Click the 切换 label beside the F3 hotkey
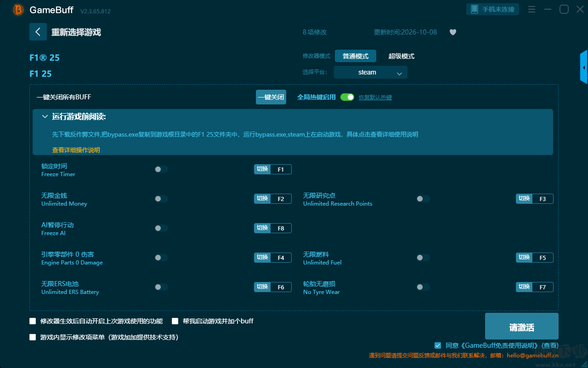 [524, 199]
